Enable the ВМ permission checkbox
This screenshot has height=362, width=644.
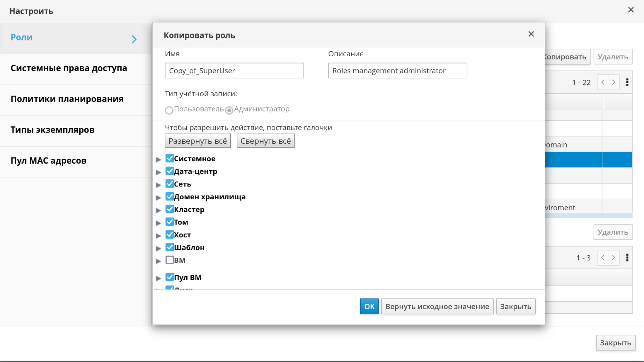[x=169, y=260]
